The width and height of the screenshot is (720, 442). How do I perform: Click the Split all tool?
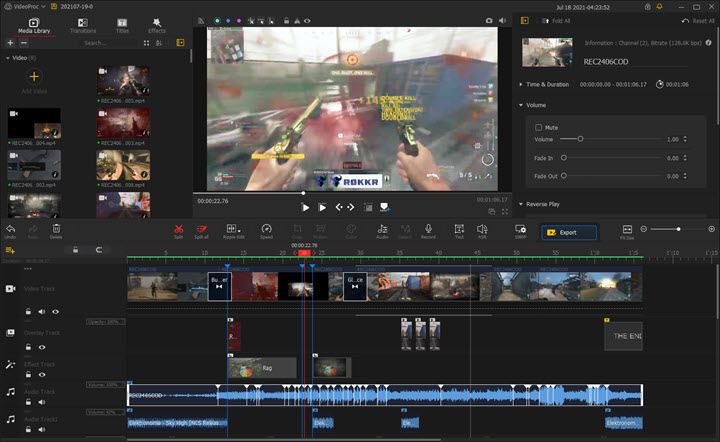pyautogui.click(x=201, y=231)
